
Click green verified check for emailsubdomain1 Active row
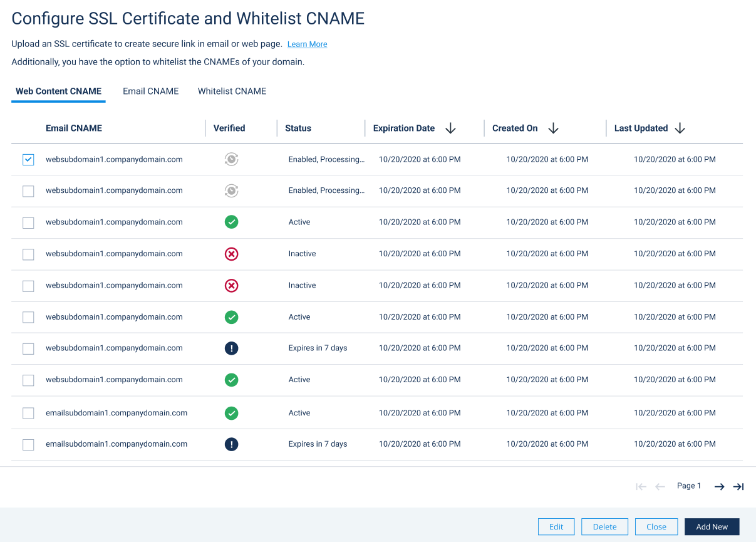coord(231,413)
